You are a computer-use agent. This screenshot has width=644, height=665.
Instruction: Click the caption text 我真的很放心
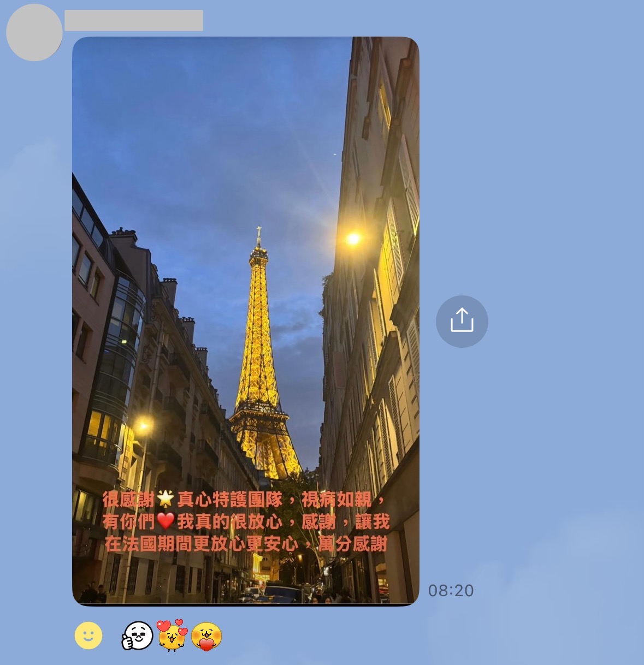(x=229, y=521)
